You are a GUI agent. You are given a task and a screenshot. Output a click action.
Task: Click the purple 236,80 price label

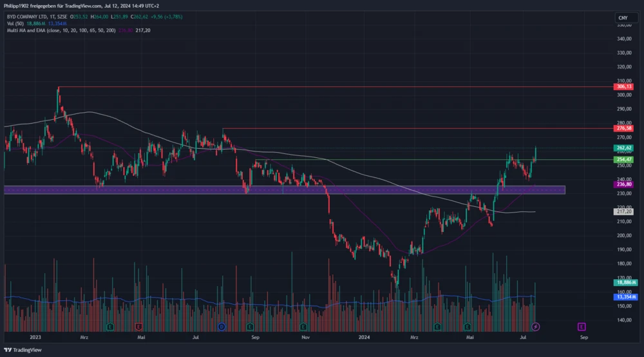[x=623, y=184]
